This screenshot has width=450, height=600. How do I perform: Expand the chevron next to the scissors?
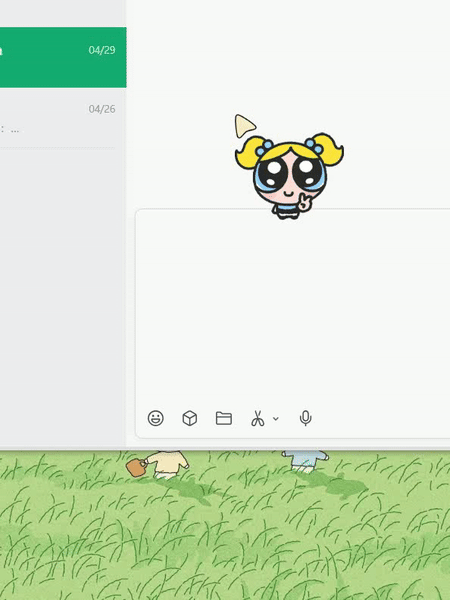click(x=276, y=419)
